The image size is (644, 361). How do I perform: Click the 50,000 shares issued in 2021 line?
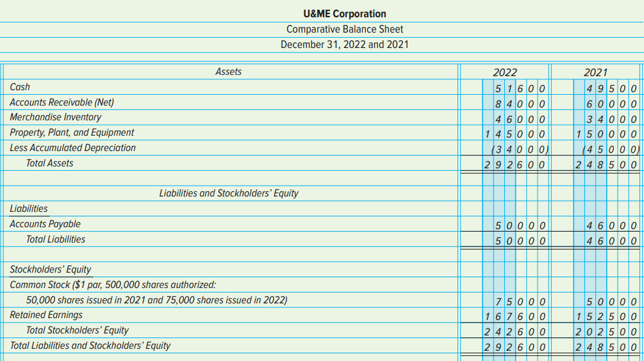coord(156,300)
